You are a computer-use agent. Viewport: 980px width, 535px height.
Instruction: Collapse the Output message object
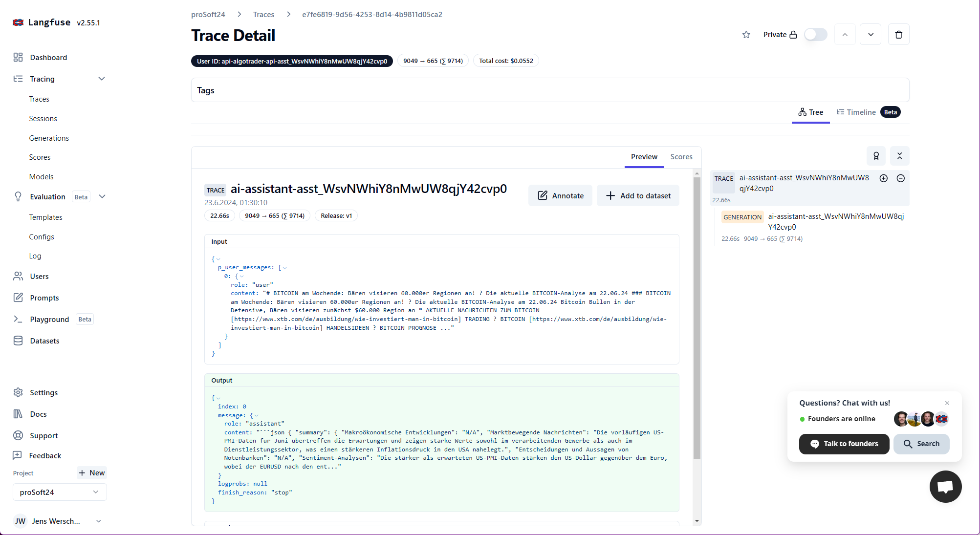(256, 416)
